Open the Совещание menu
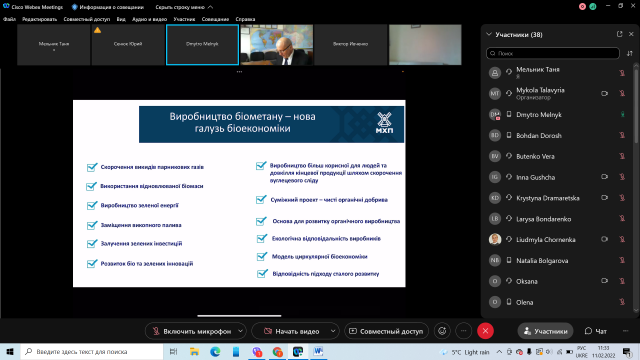Viewport: 640px width, 360px height. click(215, 19)
